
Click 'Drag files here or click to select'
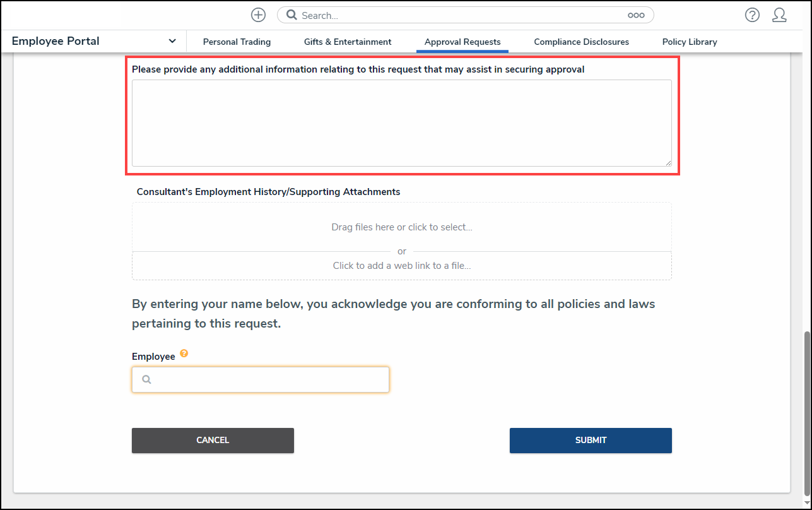tap(402, 227)
